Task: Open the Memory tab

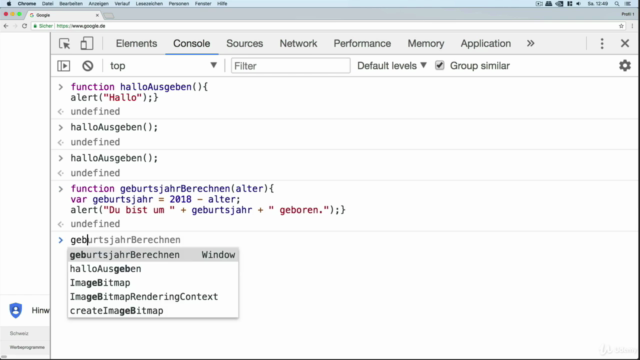Action: [426, 43]
